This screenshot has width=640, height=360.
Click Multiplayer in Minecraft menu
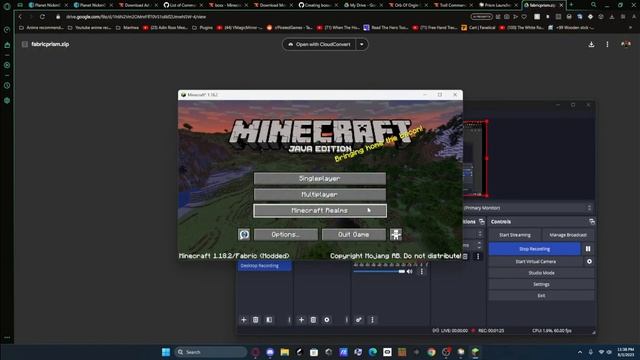click(x=320, y=194)
